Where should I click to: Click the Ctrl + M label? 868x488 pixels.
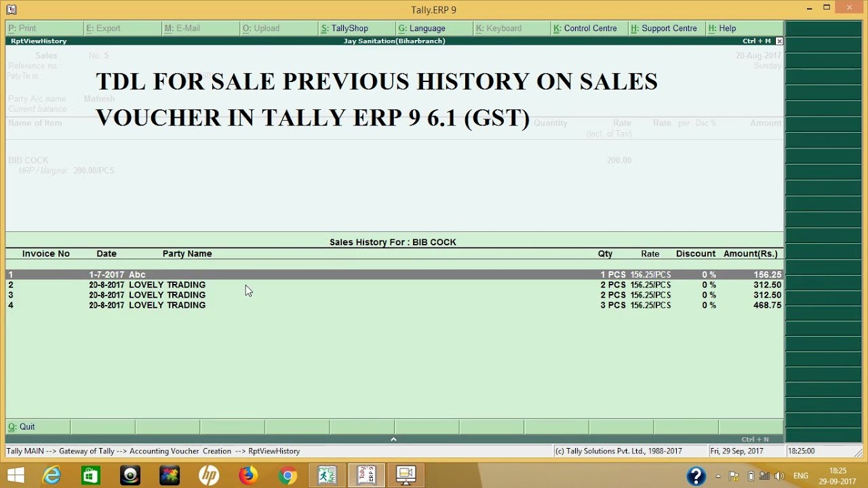[757, 41]
